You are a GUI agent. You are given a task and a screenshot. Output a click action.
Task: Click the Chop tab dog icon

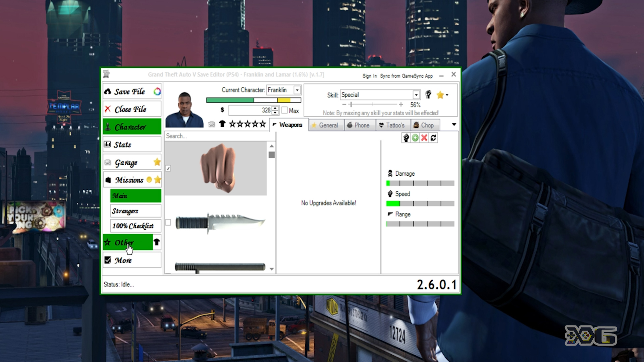(416, 125)
